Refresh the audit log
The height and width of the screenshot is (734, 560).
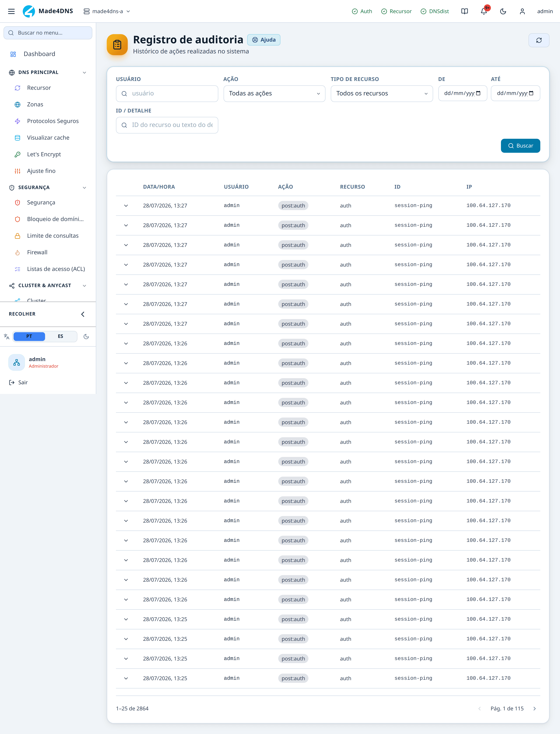[x=539, y=40]
